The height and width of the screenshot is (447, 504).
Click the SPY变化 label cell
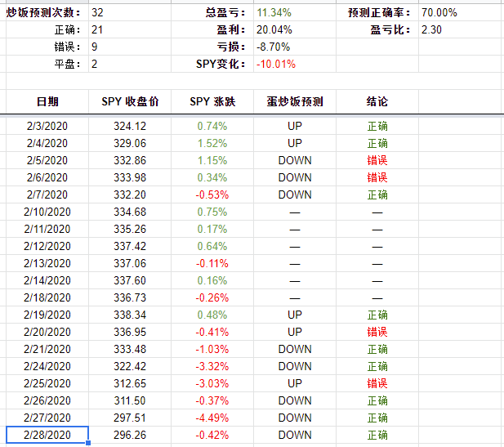[x=212, y=64]
